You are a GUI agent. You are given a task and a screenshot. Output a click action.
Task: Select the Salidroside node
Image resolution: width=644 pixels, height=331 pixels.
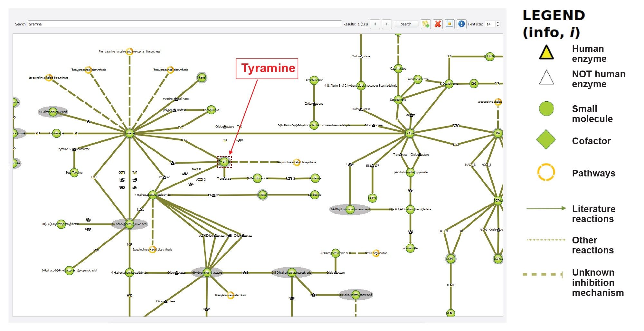tap(315, 195)
